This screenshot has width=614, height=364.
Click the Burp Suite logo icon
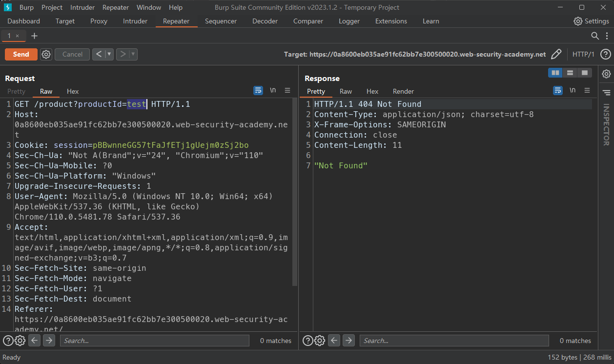point(8,7)
